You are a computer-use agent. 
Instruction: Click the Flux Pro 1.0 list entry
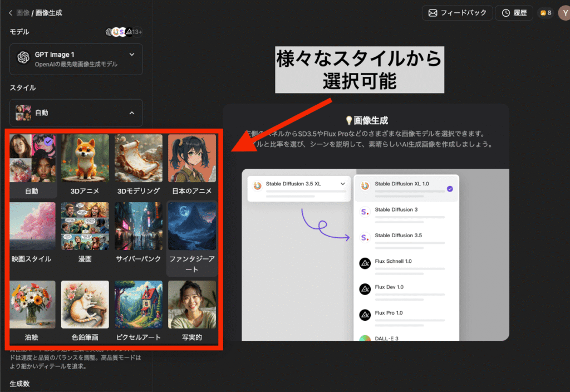(x=406, y=317)
